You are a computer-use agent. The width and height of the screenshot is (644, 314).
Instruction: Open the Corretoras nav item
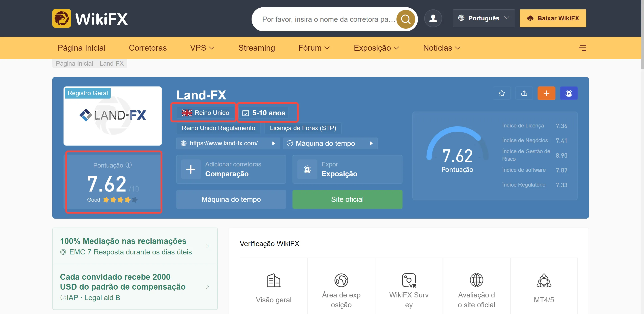[148, 48]
